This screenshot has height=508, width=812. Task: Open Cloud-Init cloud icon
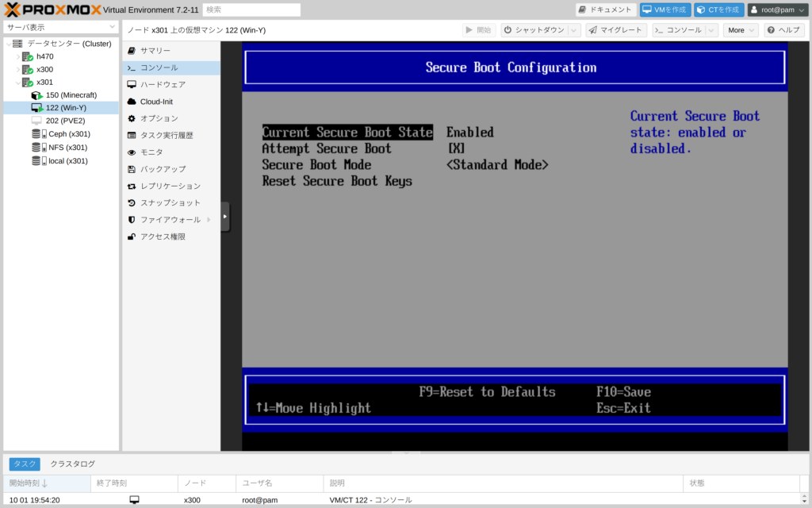132,102
